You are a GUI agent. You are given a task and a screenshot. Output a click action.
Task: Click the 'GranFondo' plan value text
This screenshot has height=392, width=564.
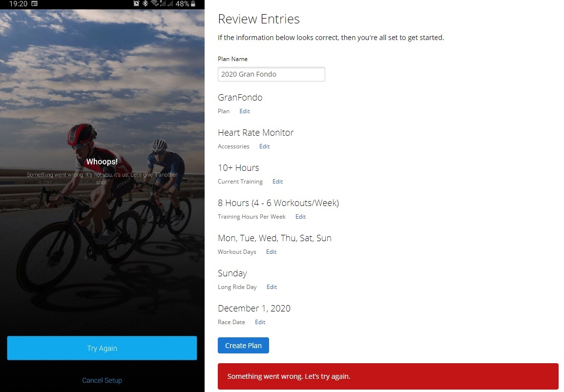(x=240, y=98)
